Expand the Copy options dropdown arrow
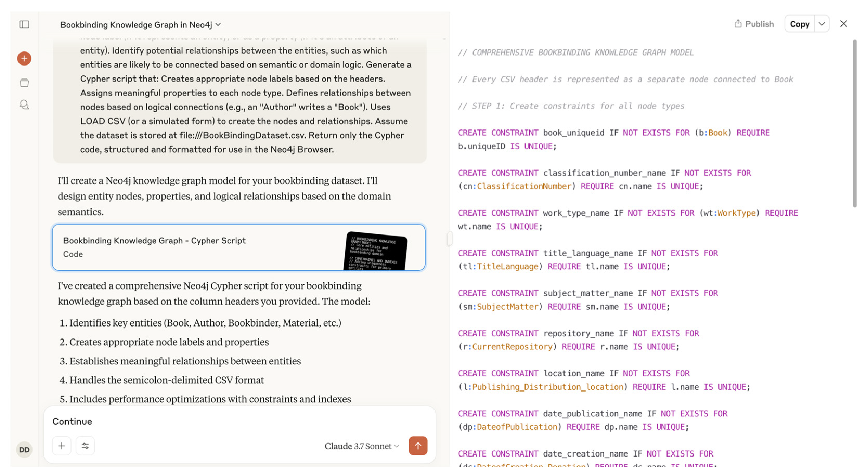 click(822, 24)
